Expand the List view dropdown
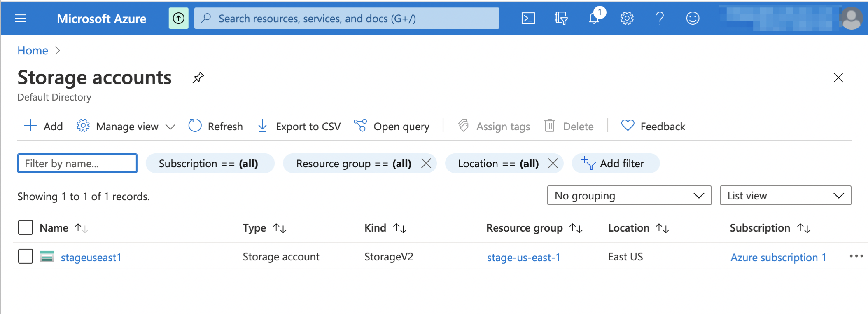This screenshot has height=314, width=868. tap(785, 195)
